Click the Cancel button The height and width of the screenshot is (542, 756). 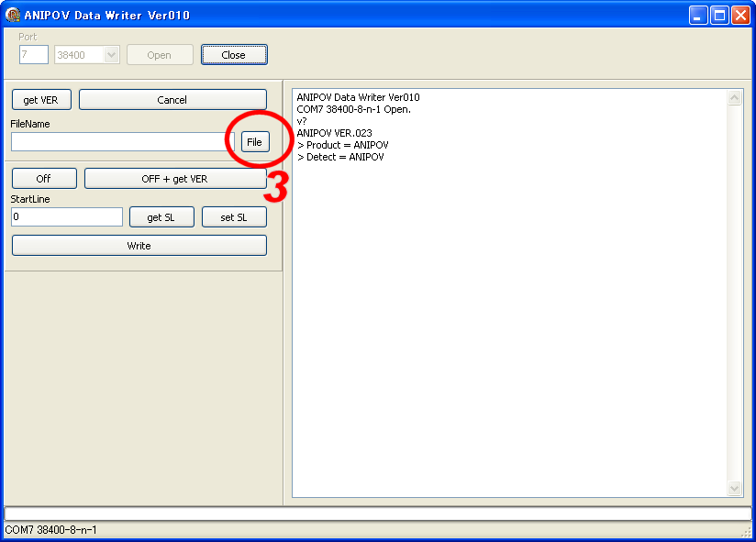pyautogui.click(x=172, y=100)
